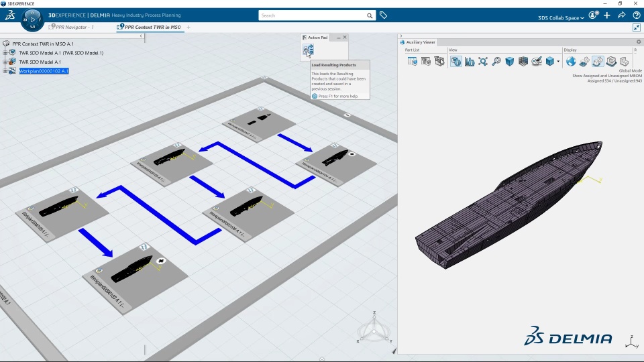
Task: Click first Part List table icon
Action: pos(413,61)
